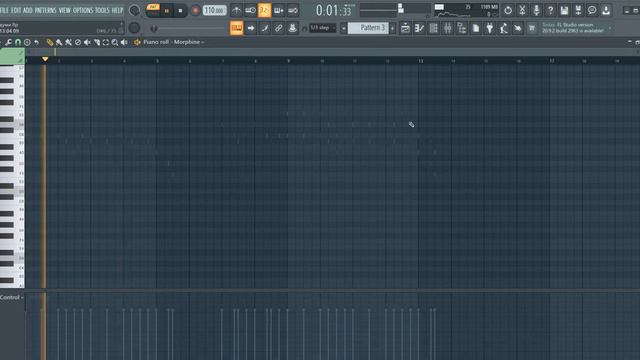
Task: Open the piano roll view icon
Action: [420, 28]
